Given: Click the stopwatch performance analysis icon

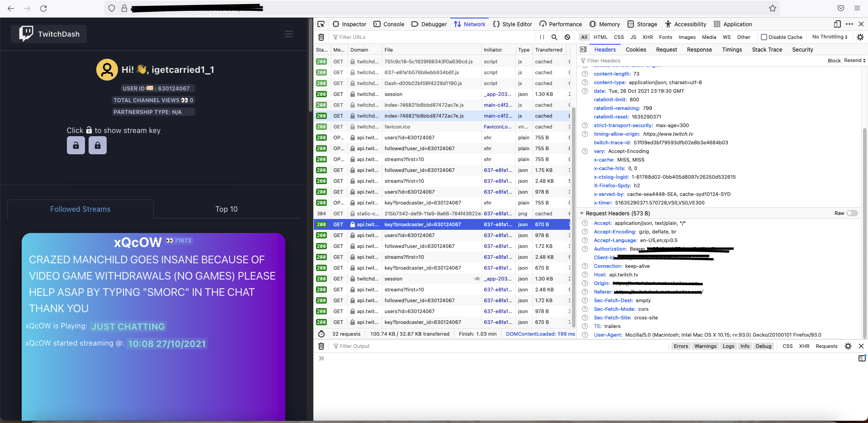Looking at the screenshot, I should click(321, 334).
